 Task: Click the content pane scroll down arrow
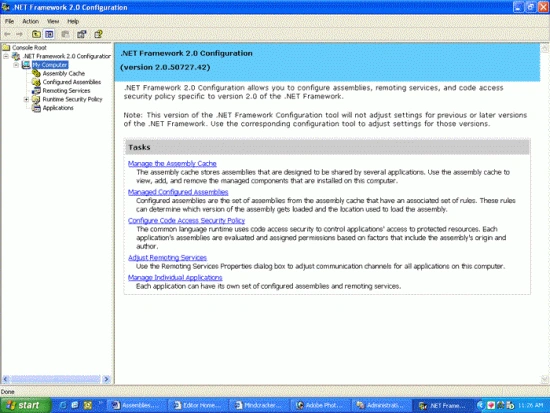[x=544, y=379]
